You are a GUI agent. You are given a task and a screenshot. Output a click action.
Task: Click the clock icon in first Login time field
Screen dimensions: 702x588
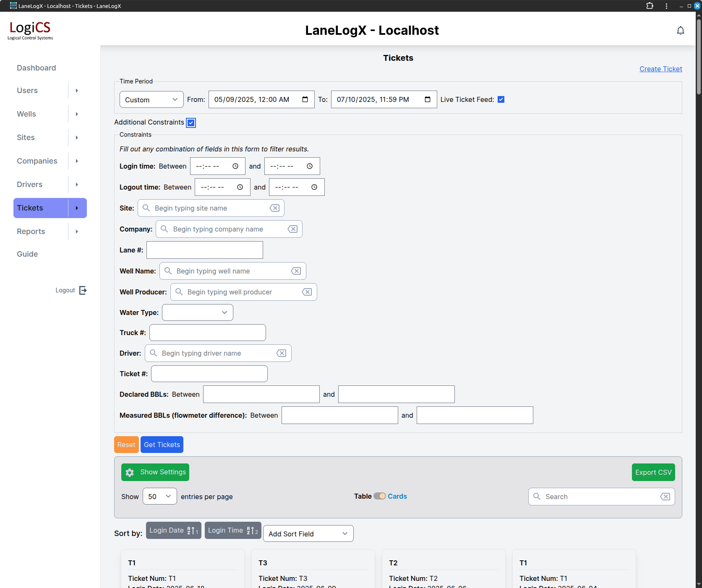click(235, 166)
